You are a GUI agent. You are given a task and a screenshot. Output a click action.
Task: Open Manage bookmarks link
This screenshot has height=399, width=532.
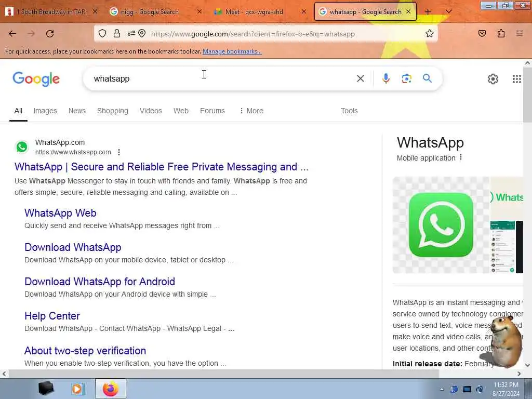tap(232, 51)
